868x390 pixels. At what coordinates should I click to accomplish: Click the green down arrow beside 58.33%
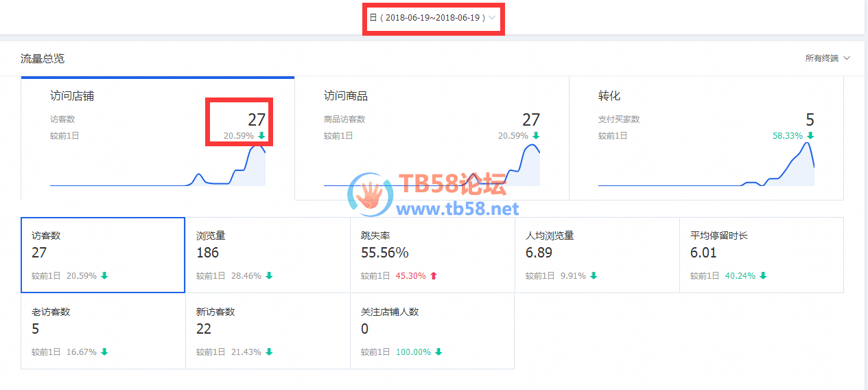coord(810,136)
